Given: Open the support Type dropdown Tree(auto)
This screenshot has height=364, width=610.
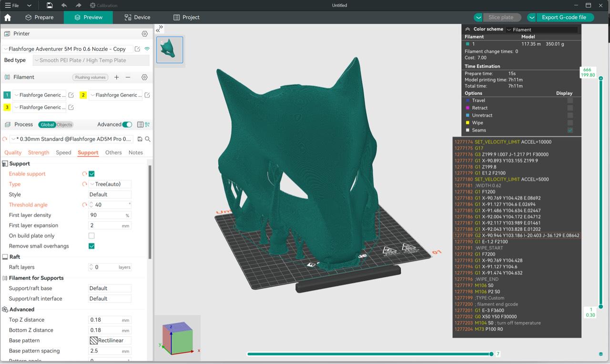Looking at the screenshot, I should tap(110, 184).
